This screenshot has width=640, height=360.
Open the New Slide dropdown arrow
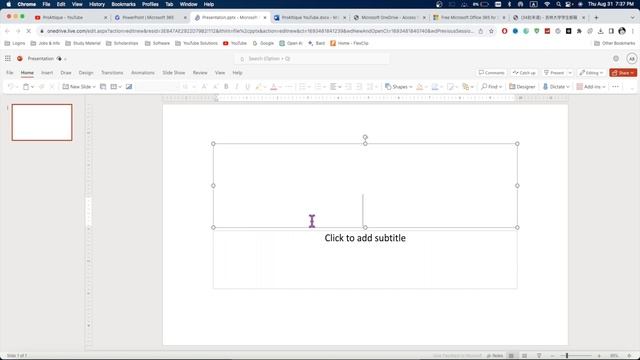point(94,87)
